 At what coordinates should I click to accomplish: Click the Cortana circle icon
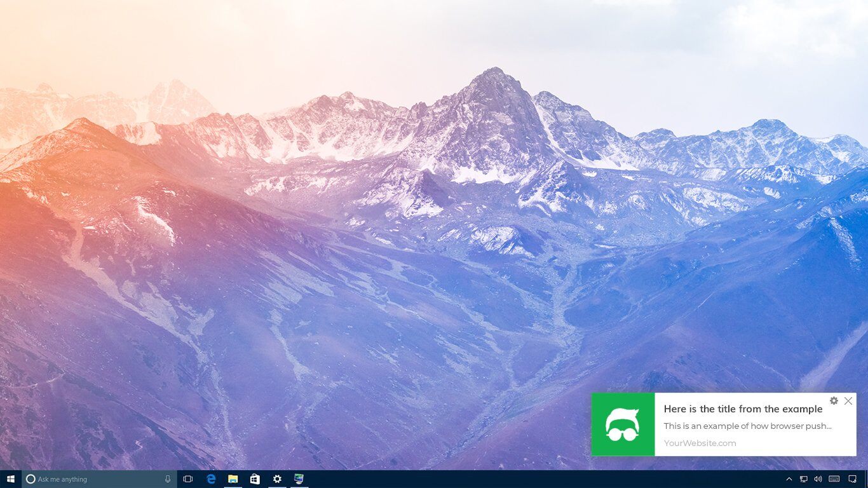coord(31,479)
